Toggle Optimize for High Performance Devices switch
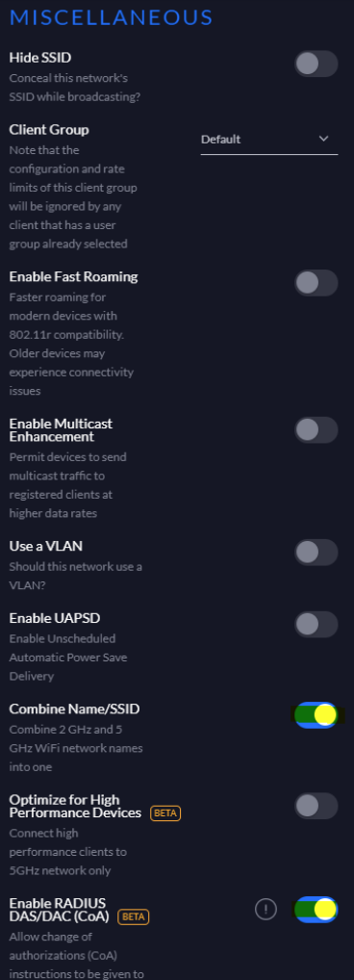The width and height of the screenshot is (354, 980). (316, 807)
